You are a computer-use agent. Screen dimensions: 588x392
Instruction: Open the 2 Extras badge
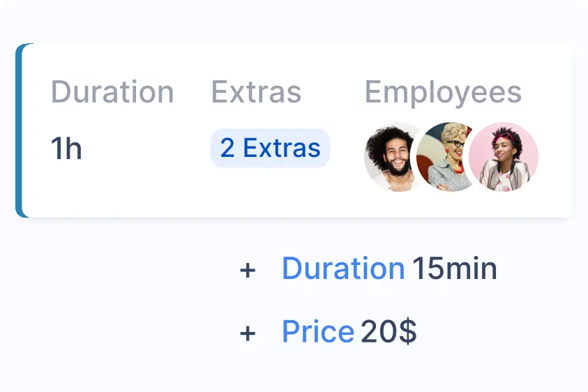(270, 148)
